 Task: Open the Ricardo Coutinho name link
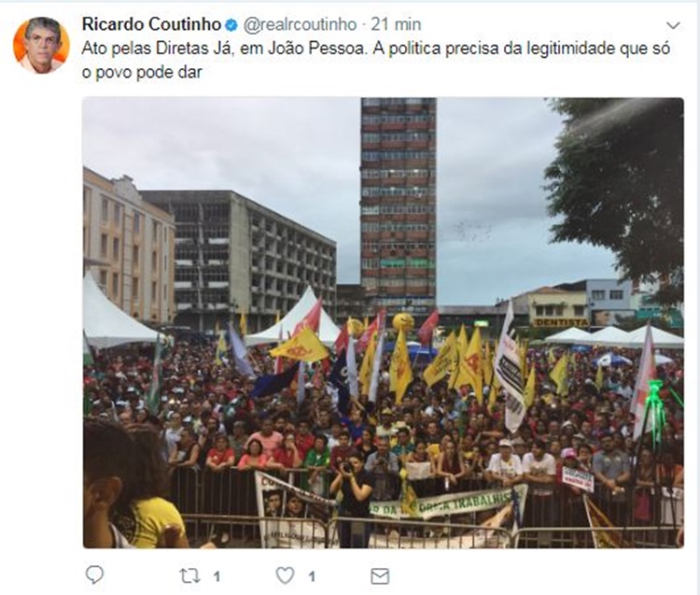[152, 24]
